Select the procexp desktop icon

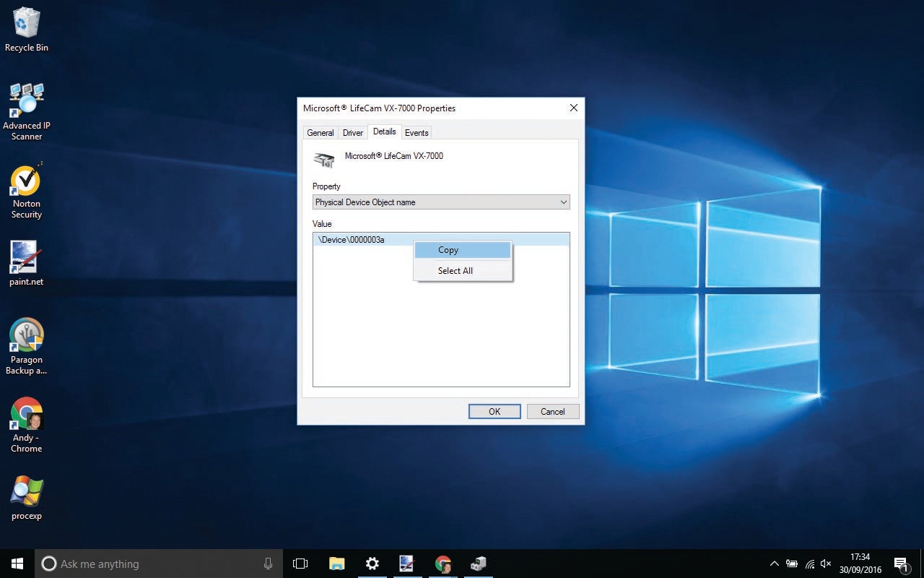[27, 499]
